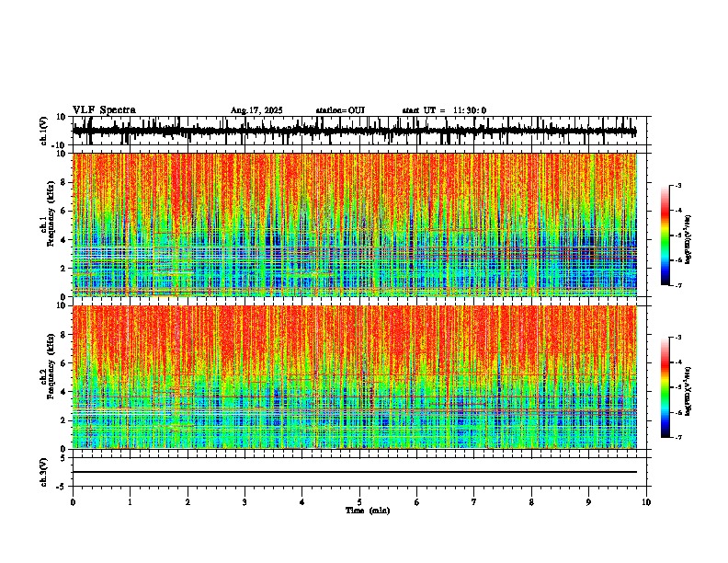Viewport: 728px width, 563px height.
Task: Click the "4" kHz tick on ch.2 spectrogram
Action: (64, 392)
